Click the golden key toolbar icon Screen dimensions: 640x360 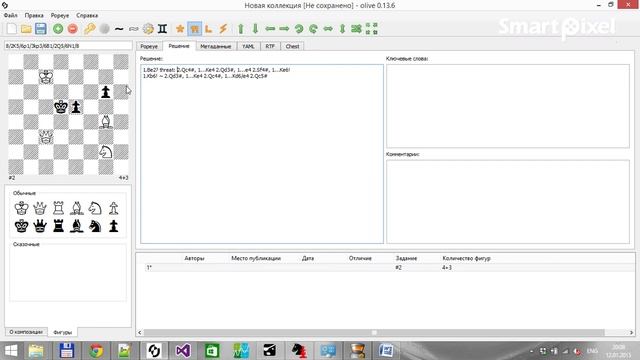point(89,29)
